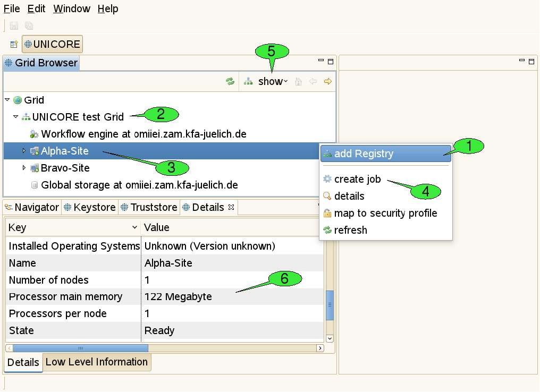
Task: Minimize the empty right editor pane
Action: (522, 61)
